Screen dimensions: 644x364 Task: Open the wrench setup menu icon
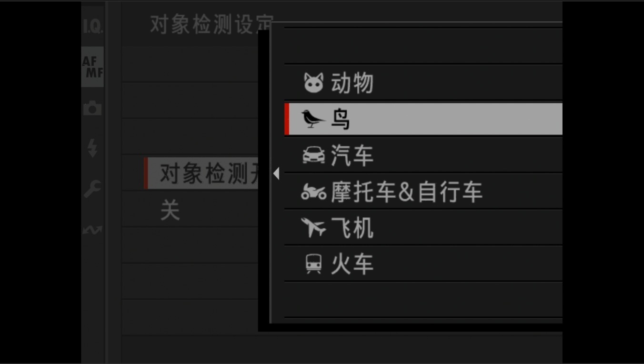(92, 189)
